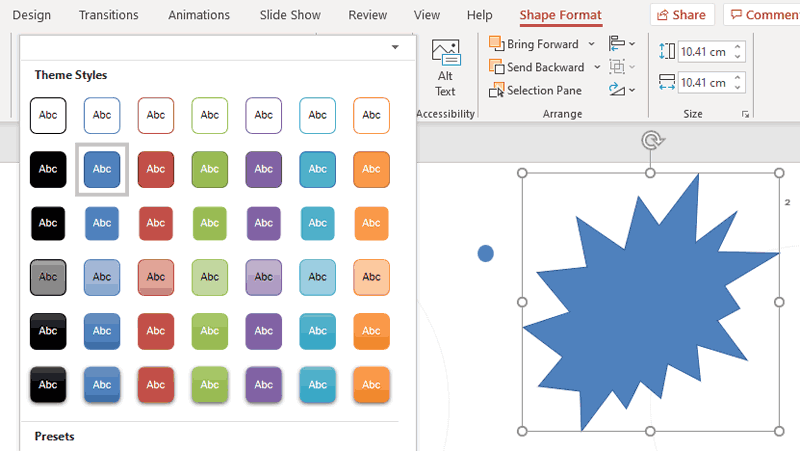The width and height of the screenshot is (800, 451).
Task: Click the Group objects icon
Action: click(617, 67)
